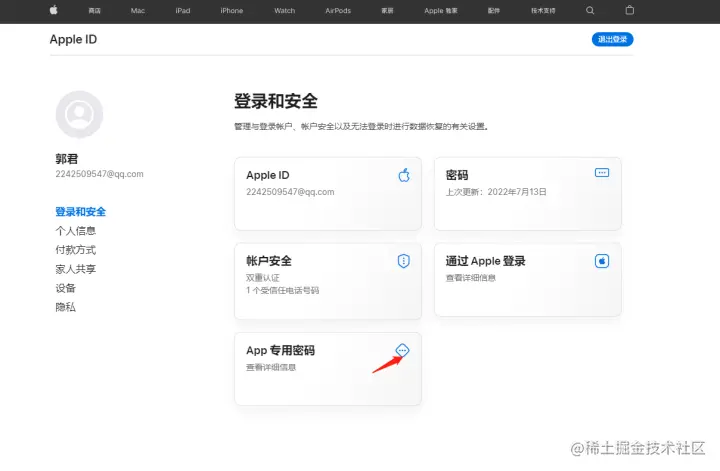Open AirPods in the top navigation
This screenshot has width=720, height=471.
click(x=338, y=11)
